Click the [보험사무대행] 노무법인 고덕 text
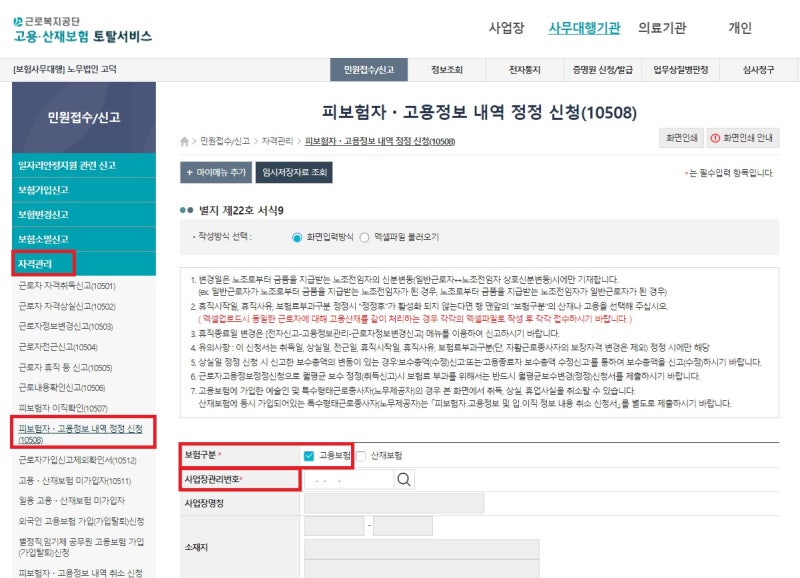800x578 pixels. point(65,69)
